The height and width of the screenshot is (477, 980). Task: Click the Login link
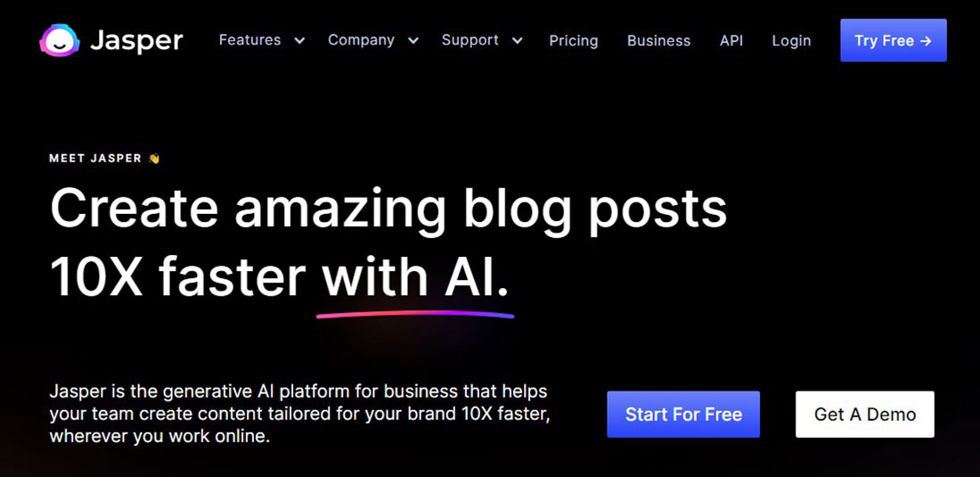(x=791, y=41)
